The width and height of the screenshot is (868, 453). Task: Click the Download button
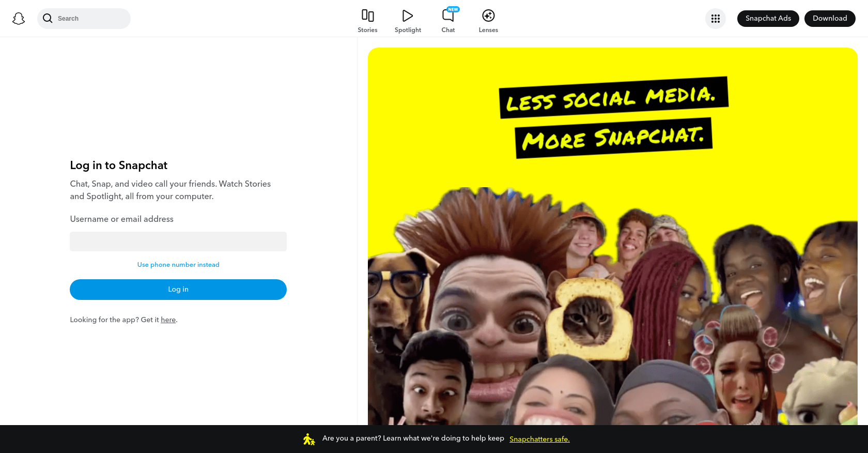[x=830, y=19]
